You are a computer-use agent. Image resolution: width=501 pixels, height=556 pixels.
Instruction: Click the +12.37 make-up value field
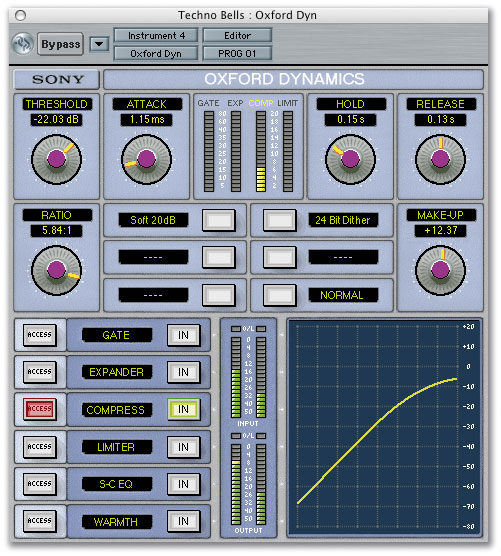(x=440, y=230)
